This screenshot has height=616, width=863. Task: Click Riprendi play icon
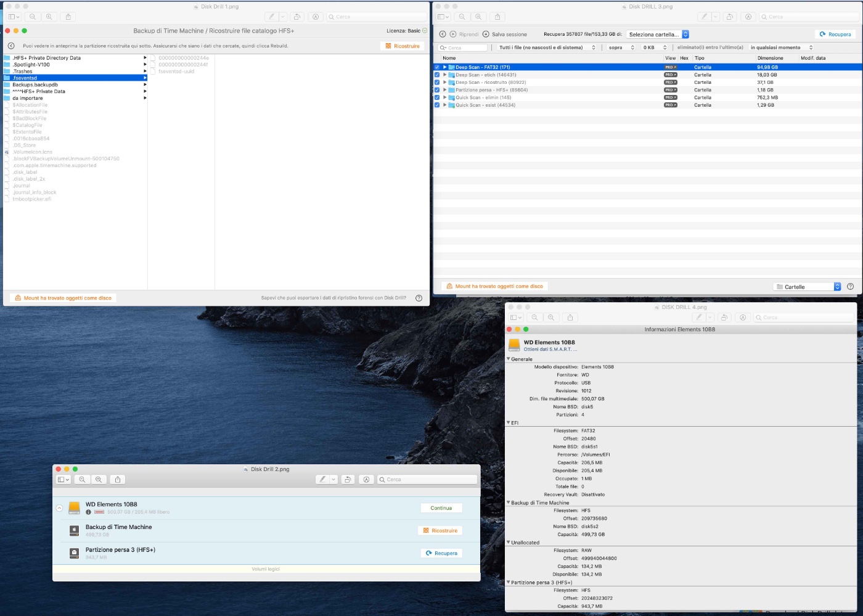click(x=453, y=35)
